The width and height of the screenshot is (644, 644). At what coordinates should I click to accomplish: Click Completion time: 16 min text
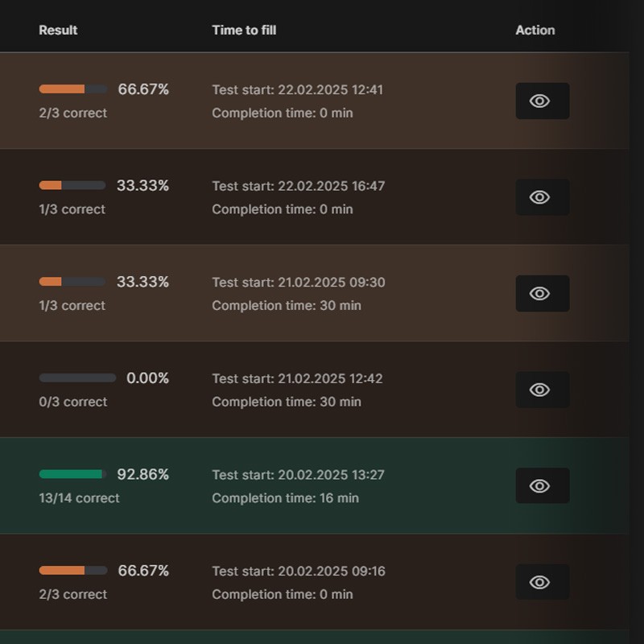click(x=286, y=498)
